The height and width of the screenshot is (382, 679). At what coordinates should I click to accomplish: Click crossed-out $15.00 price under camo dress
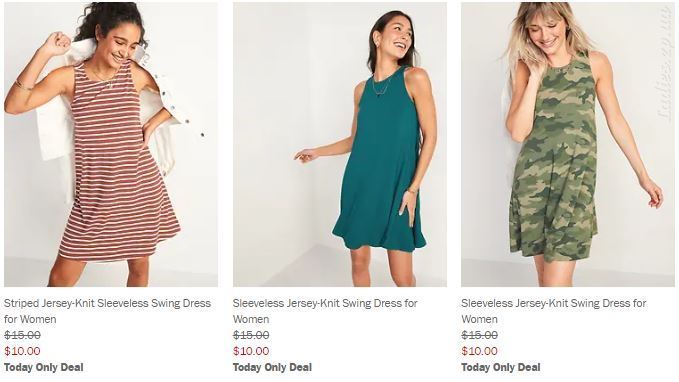tap(480, 335)
